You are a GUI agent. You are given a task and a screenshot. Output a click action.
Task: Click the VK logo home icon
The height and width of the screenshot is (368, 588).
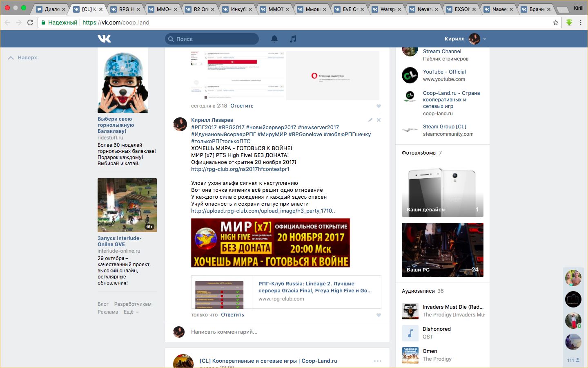104,39
